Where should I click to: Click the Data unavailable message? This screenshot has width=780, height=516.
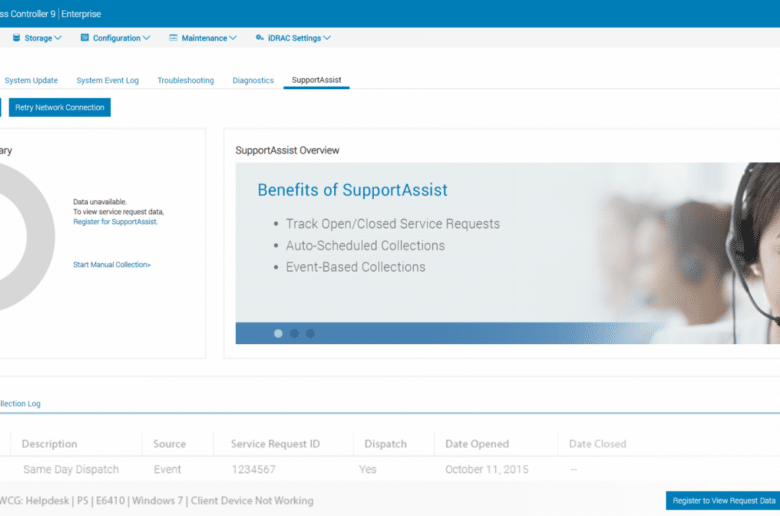[x=99, y=202]
